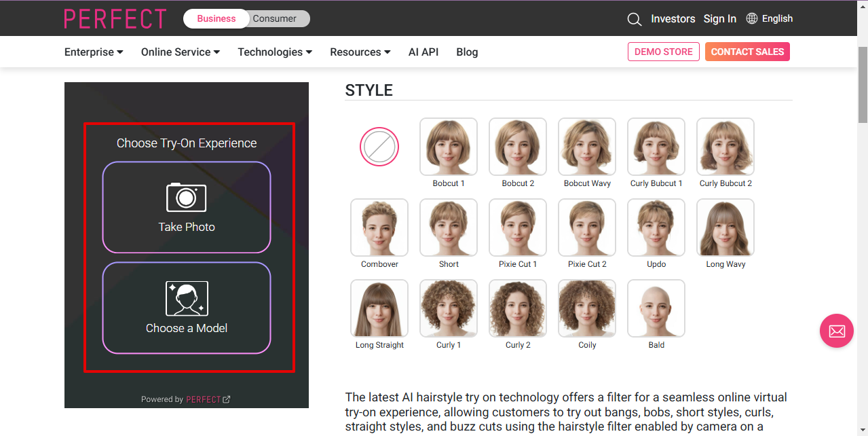Expand the Enterprise dropdown menu
The image size is (868, 436).
[x=94, y=52]
